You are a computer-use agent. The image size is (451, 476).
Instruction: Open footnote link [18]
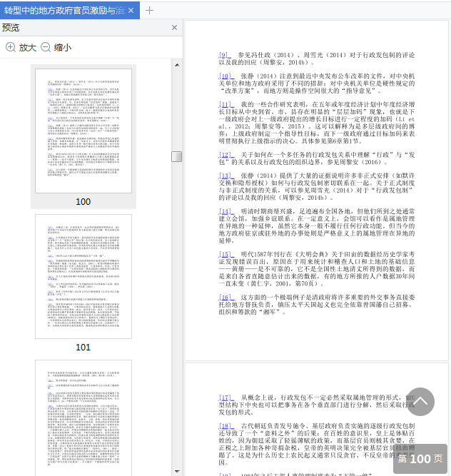tap(226, 426)
